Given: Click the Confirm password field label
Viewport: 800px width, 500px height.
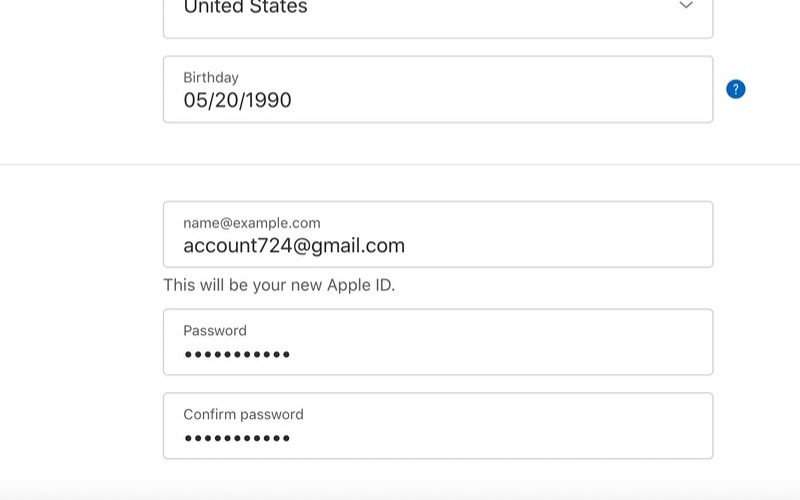Looking at the screenshot, I should point(243,414).
